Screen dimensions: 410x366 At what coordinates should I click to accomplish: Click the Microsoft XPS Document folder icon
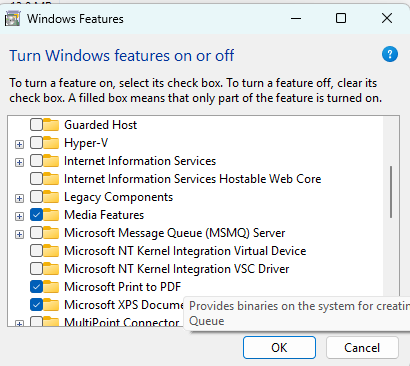click(x=51, y=305)
